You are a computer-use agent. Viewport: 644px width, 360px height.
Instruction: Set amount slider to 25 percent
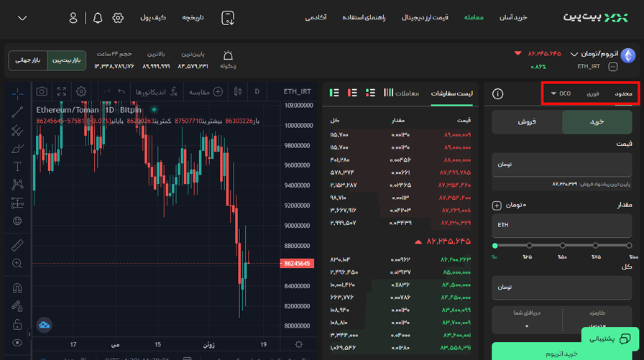530,246
